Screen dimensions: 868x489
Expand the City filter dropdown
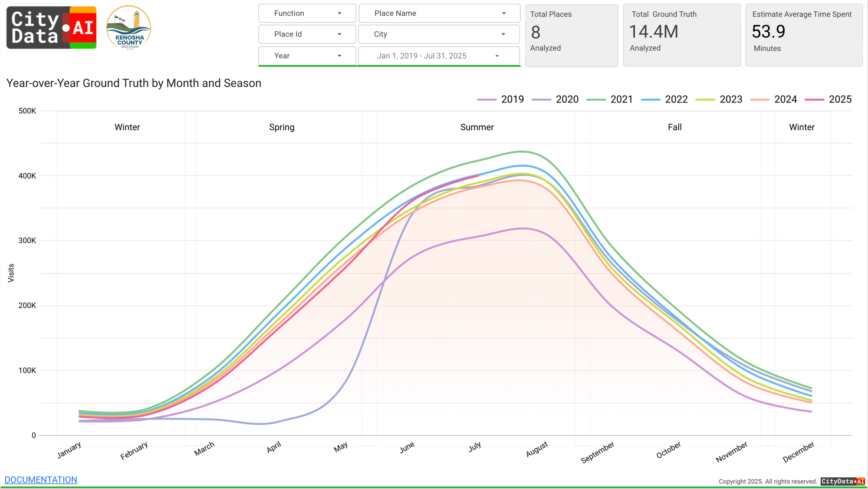(x=439, y=34)
